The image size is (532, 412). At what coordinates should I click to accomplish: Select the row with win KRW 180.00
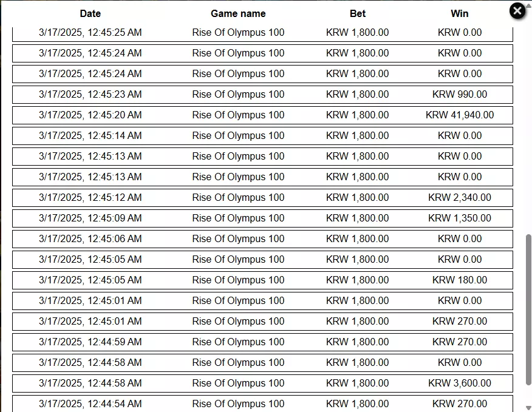262,280
